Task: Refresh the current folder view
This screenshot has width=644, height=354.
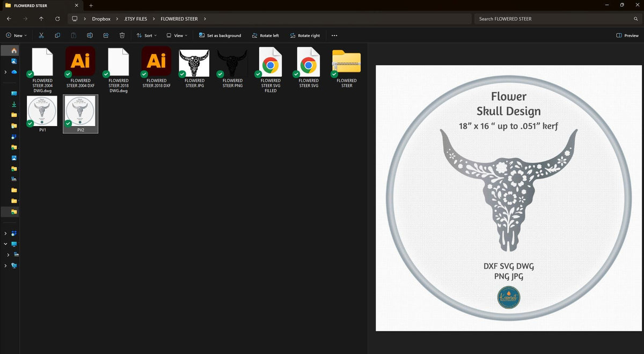Action: coord(57,19)
